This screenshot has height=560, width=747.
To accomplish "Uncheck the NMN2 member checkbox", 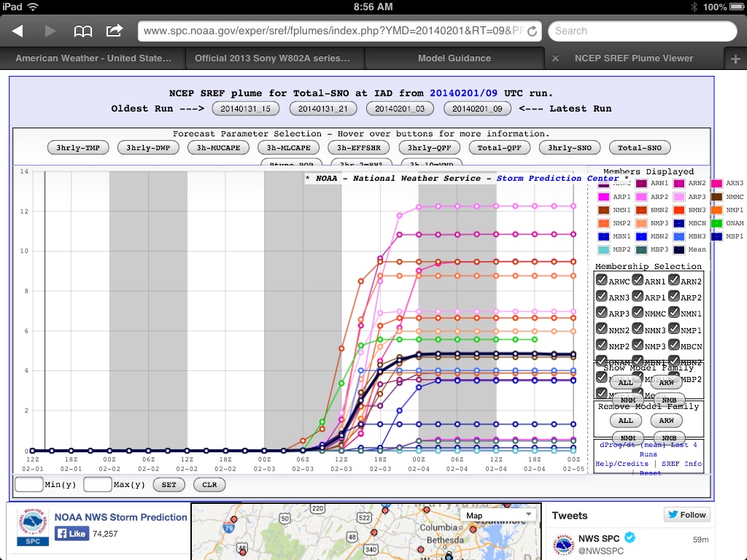I will (x=601, y=329).
